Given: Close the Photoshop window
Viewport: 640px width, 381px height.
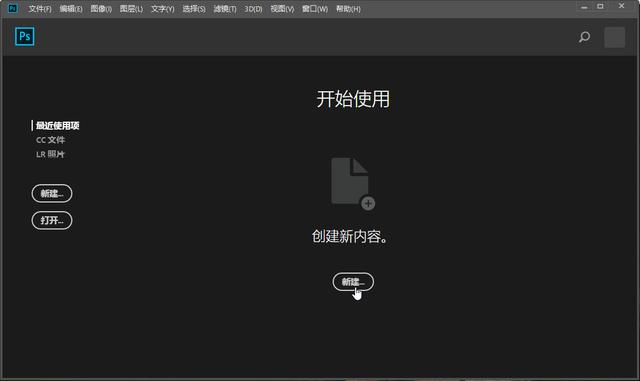Looking at the screenshot, I should click(621, 6).
